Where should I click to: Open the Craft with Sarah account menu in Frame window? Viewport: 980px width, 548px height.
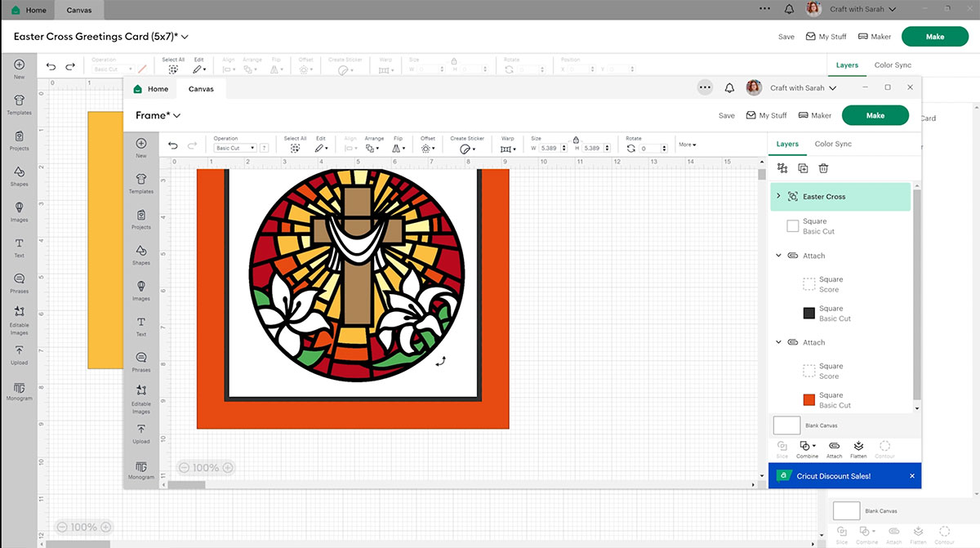click(803, 88)
